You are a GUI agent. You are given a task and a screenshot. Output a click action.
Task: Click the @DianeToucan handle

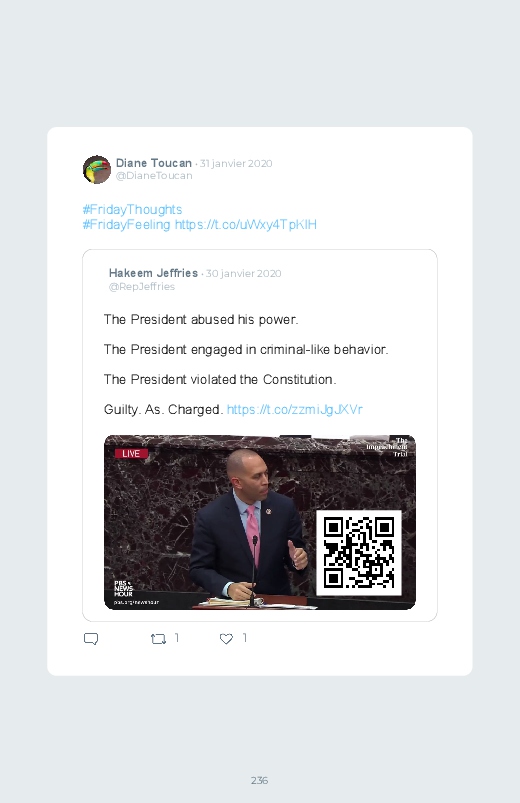coord(154,176)
